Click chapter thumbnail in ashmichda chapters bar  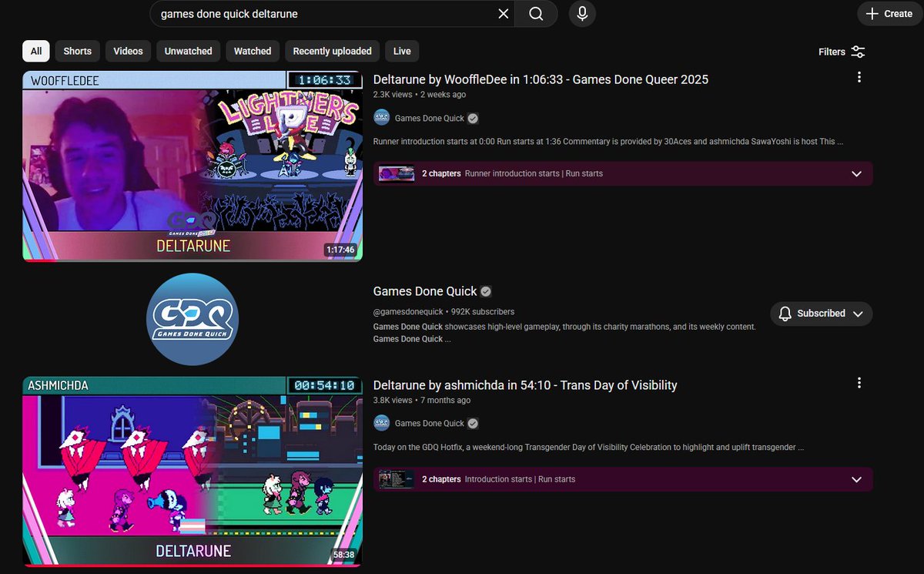pyautogui.click(x=397, y=479)
